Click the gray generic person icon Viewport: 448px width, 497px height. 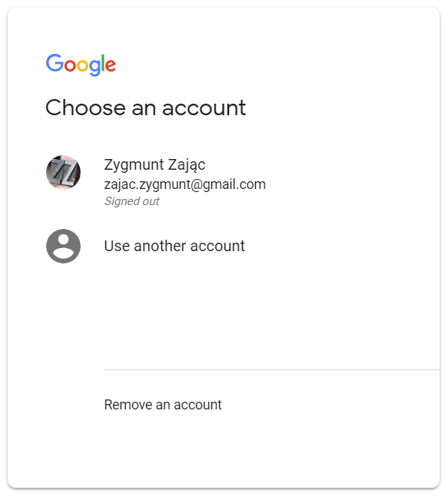click(63, 246)
